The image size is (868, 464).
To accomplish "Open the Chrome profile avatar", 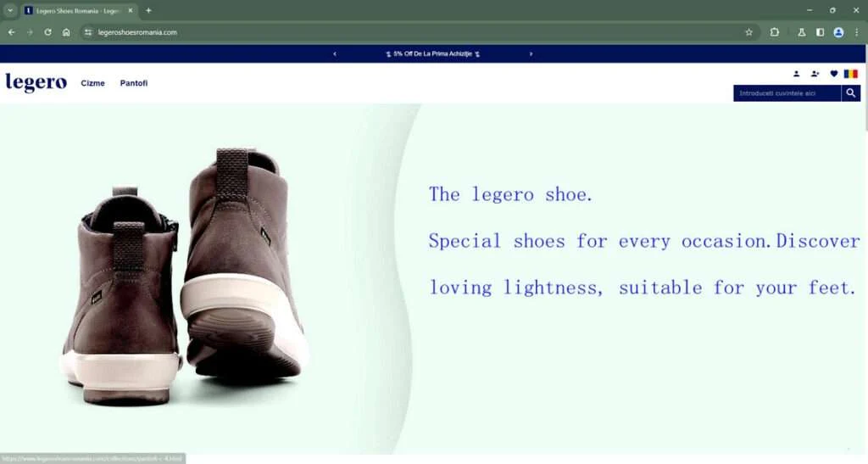I will (x=838, y=32).
